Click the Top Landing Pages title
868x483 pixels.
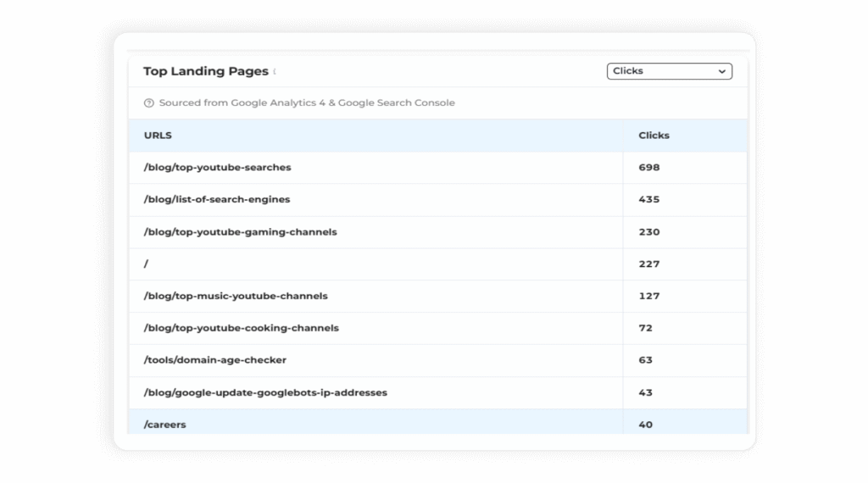[205, 71]
